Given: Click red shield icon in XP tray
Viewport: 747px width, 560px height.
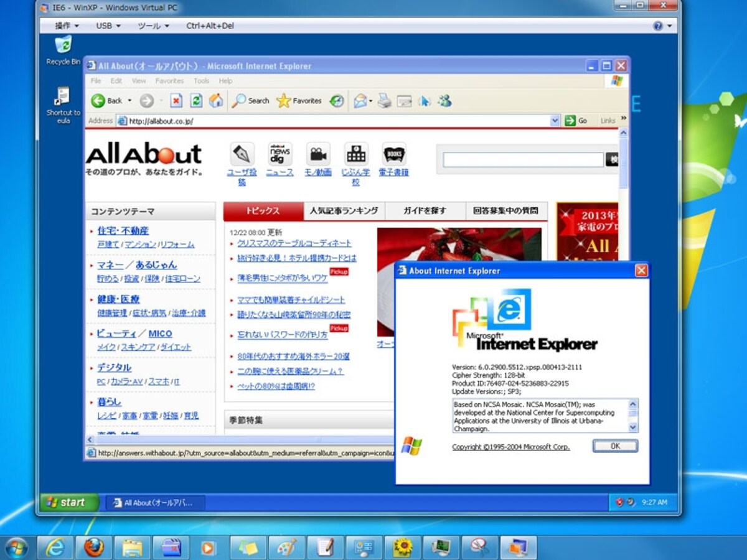Looking at the screenshot, I should tap(619, 502).
